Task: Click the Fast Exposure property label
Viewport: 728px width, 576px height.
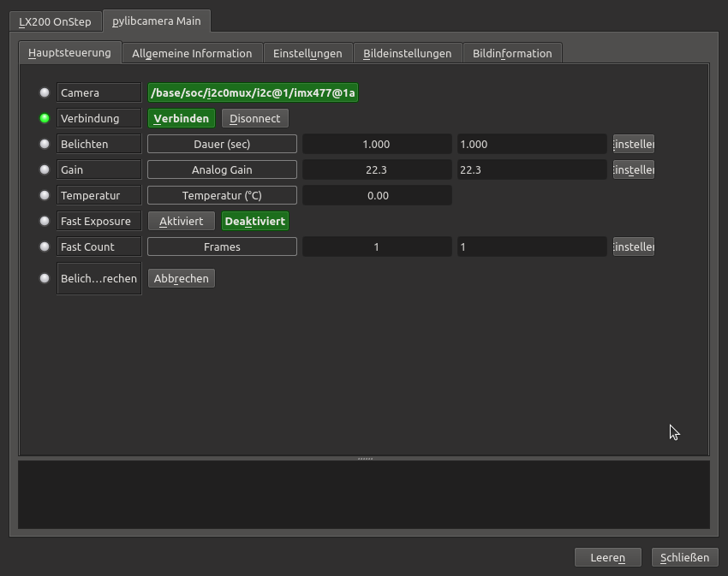Action: coord(98,222)
